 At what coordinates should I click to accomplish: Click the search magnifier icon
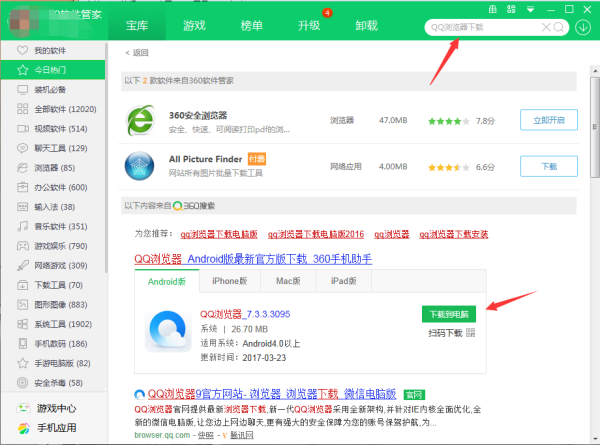[558, 26]
